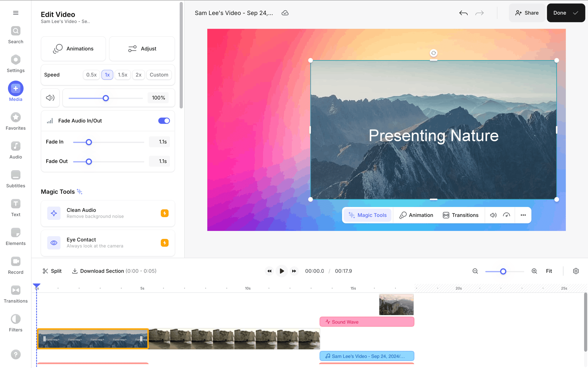Play the video
588x368 pixels.
click(282, 271)
